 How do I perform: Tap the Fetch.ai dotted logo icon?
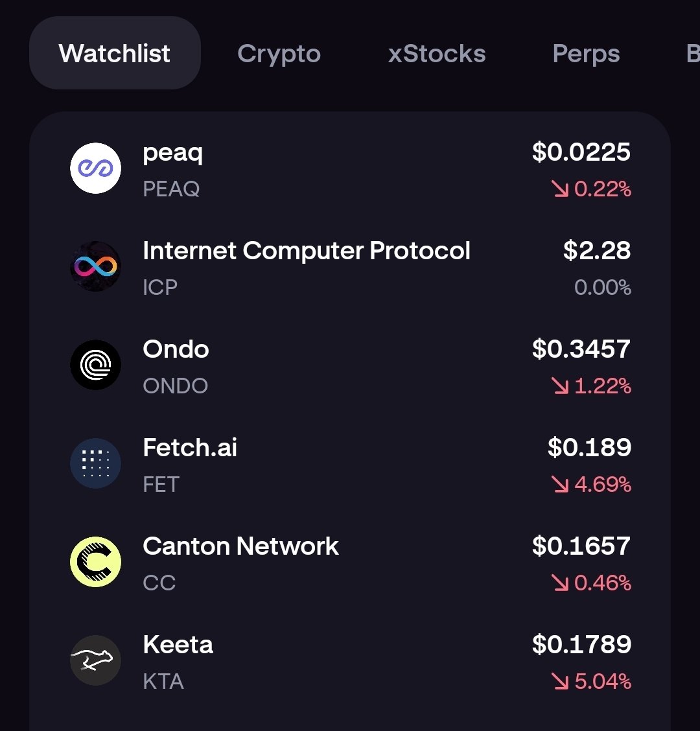point(96,463)
